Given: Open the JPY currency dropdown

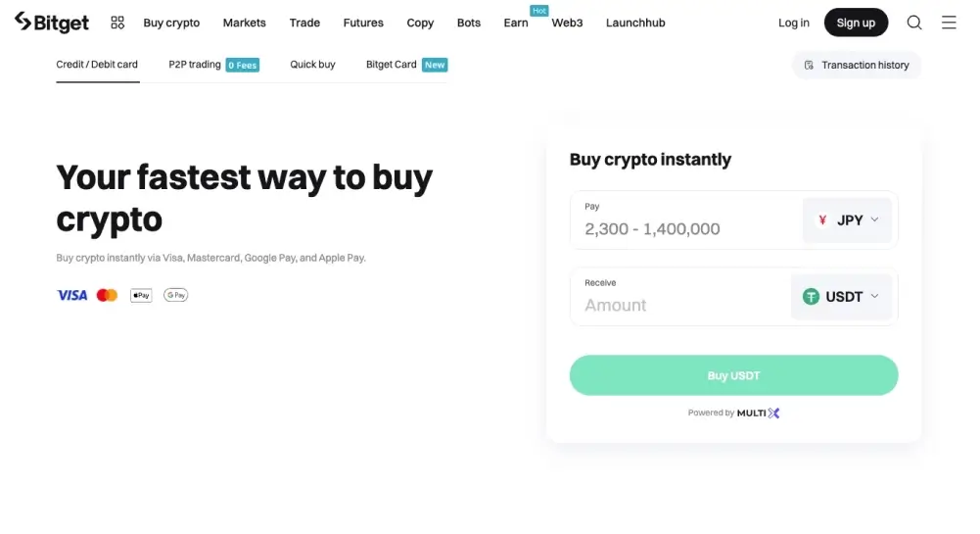Looking at the screenshot, I should click(847, 220).
